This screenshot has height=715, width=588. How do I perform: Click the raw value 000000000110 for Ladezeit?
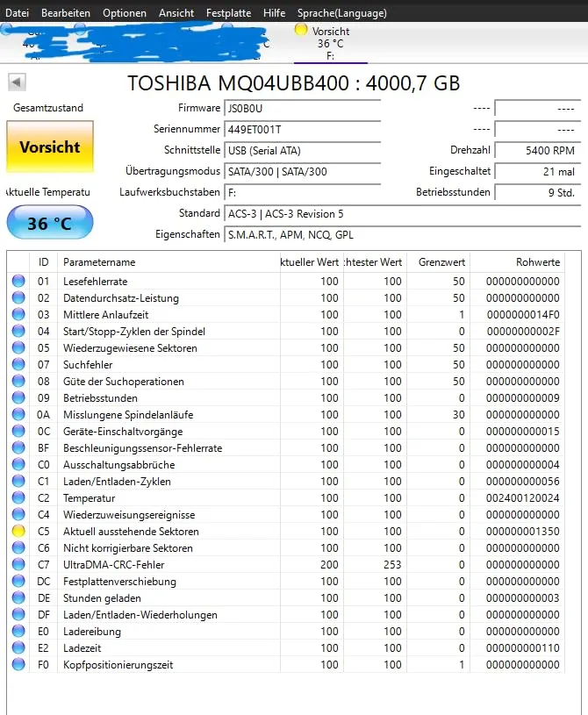click(523, 648)
